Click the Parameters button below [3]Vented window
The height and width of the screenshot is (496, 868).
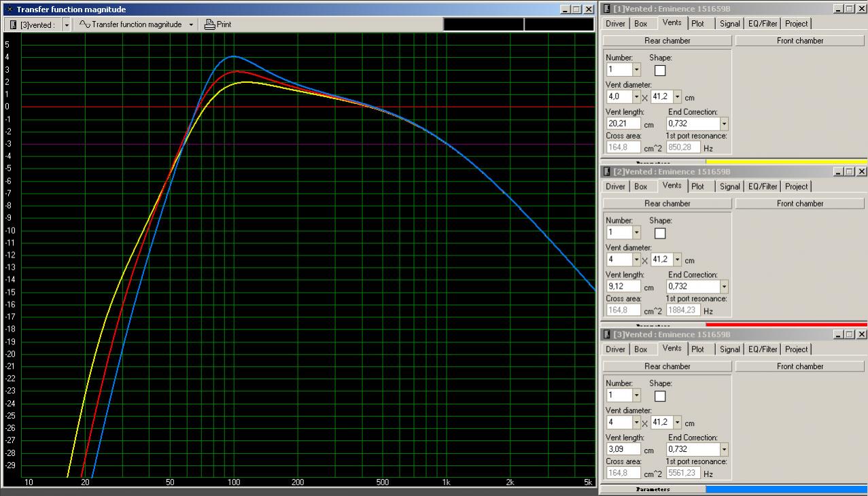(653, 489)
